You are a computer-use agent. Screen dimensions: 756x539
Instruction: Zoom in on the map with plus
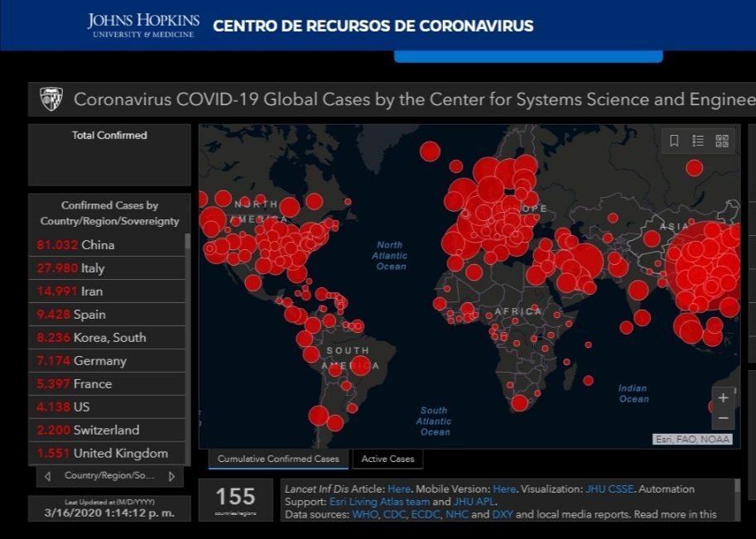tap(723, 397)
